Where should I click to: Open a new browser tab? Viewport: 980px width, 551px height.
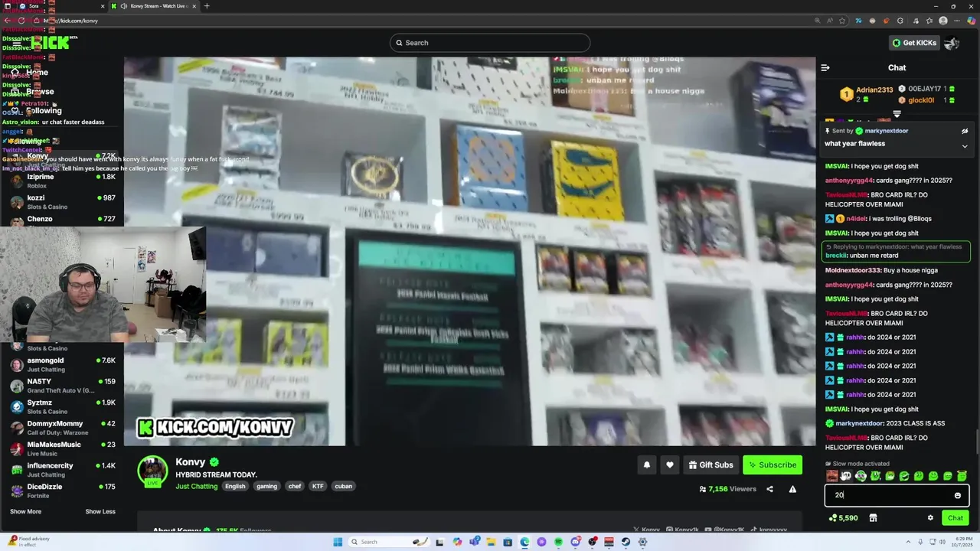point(207,6)
